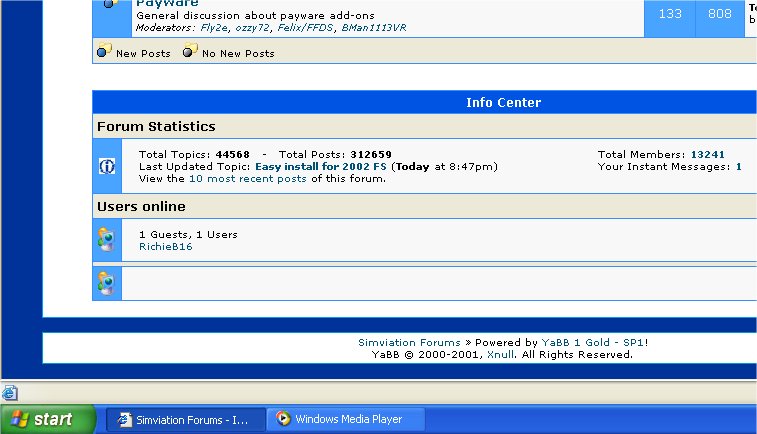Click the Payware topics count 133
757x434 pixels.
[x=670, y=14]
